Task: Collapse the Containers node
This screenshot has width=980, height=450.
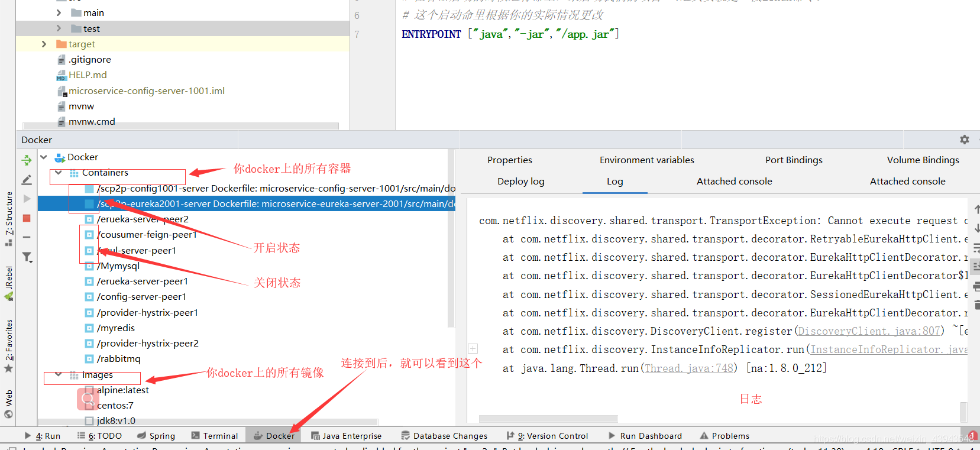Action: (59, 173)
